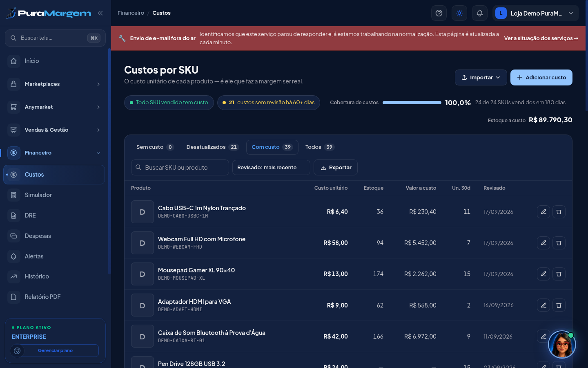The width and height of the screenshot is (588, 368).
Task: Open notifications bell in top bar
Action: (x=480, y=13)
